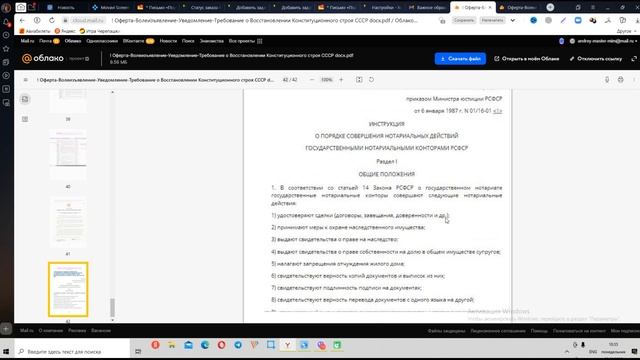Print the PDF from viewer toolbar
Screen dimensions: 640x360
620,80
